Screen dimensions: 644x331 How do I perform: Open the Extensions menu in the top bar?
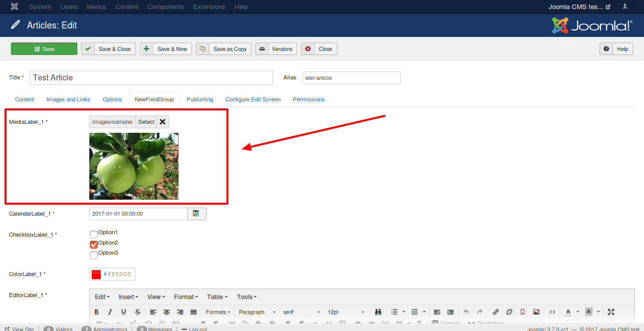point(210,7)
